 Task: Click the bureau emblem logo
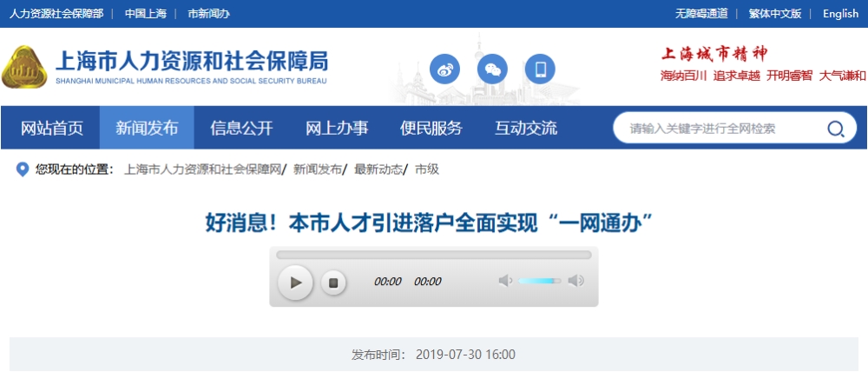pos(23,68)
